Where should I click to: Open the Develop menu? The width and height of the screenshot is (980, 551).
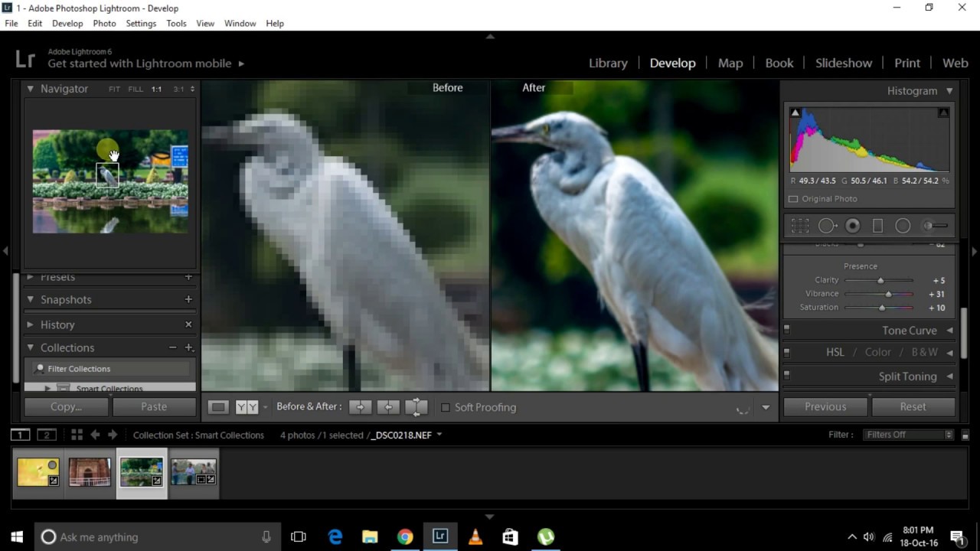67,23
